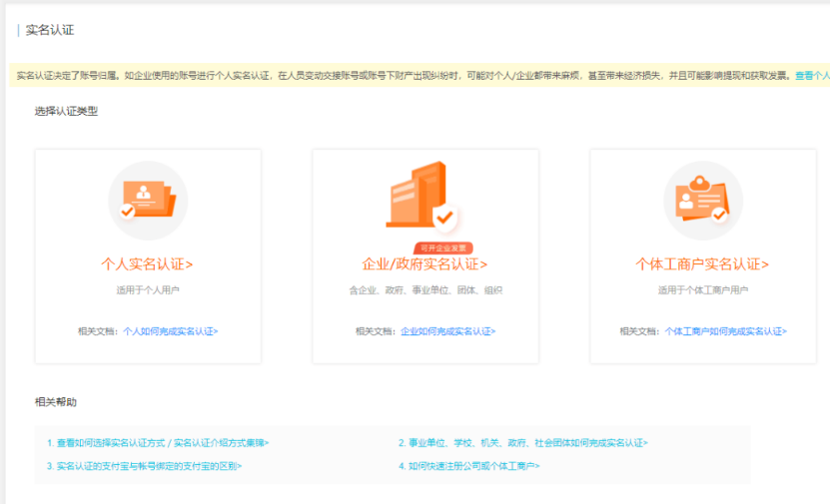
Task: Open help item 1 on choosing 实名认证方式
Action: pos(158,442)
